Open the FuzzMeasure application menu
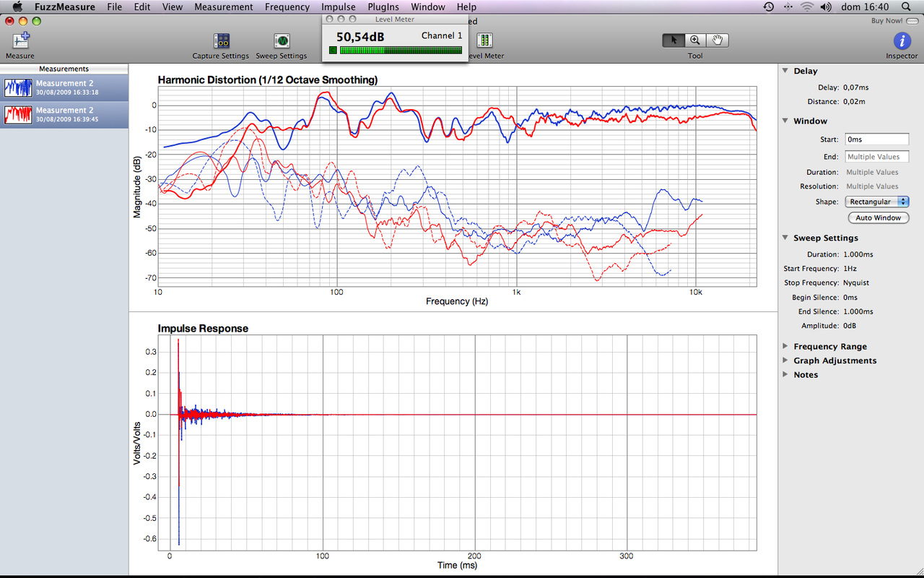 pyautogui.click(x=64, y=7)
